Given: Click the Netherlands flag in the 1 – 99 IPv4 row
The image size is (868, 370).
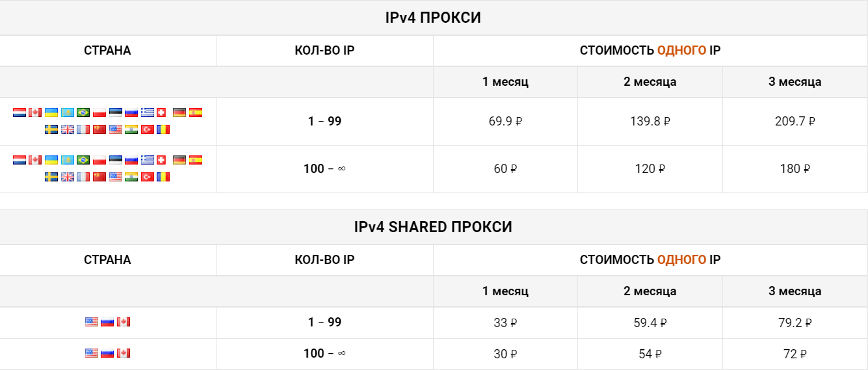Looking at the screenshot, I should pyautogui.click(x=19, y=112).
